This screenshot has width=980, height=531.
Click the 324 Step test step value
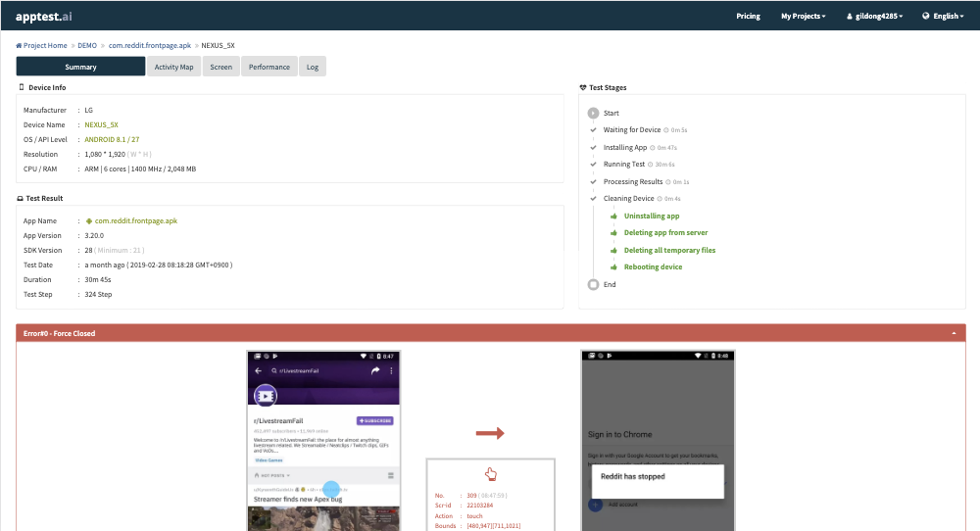(x=98, y=295)
